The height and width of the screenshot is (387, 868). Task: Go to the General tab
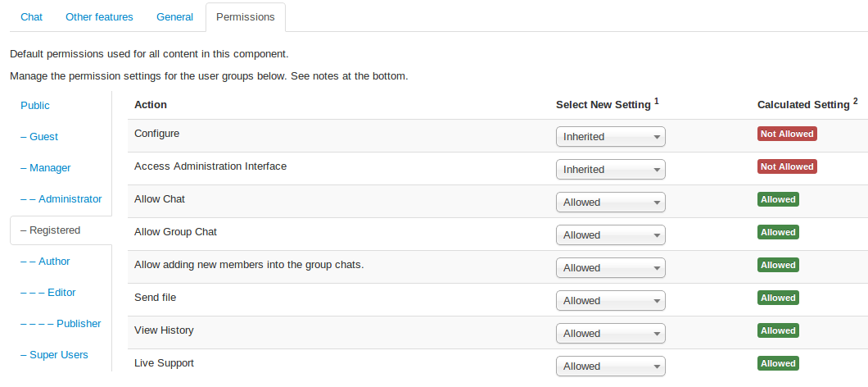tap(174, 16)
